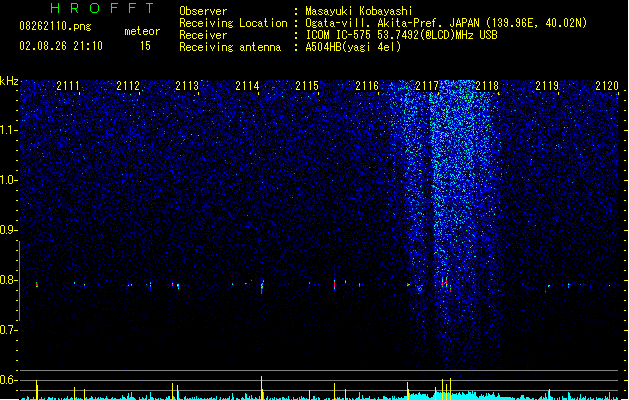Image resolution: width=629 pixels, height=400 pixels.
Task: Click the ICOM IC-575 receiver value
Action: (402, 35)
